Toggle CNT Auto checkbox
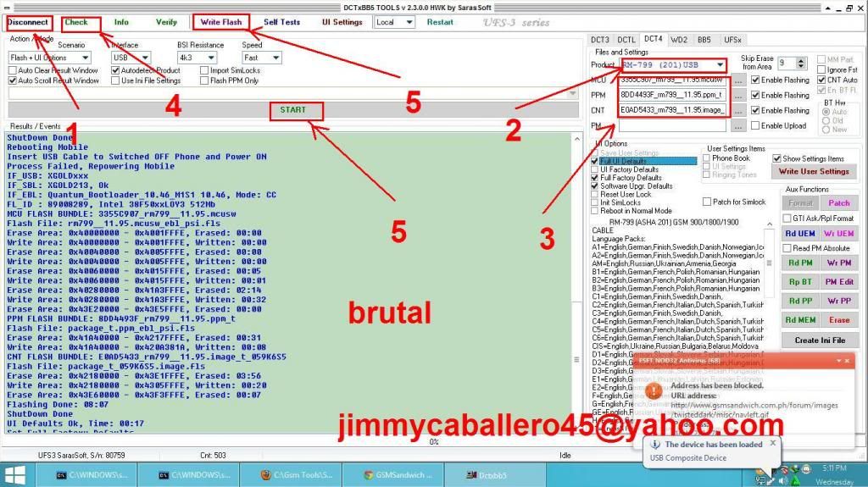This screenshot has height=487, width=868. point(821,80)
